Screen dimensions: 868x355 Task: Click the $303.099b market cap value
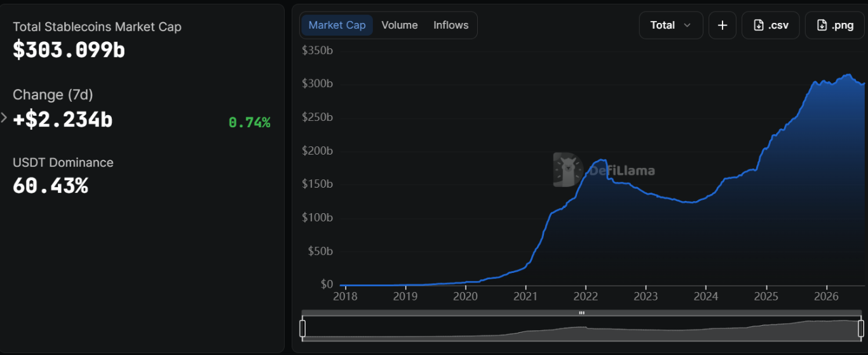click(69, 50)
